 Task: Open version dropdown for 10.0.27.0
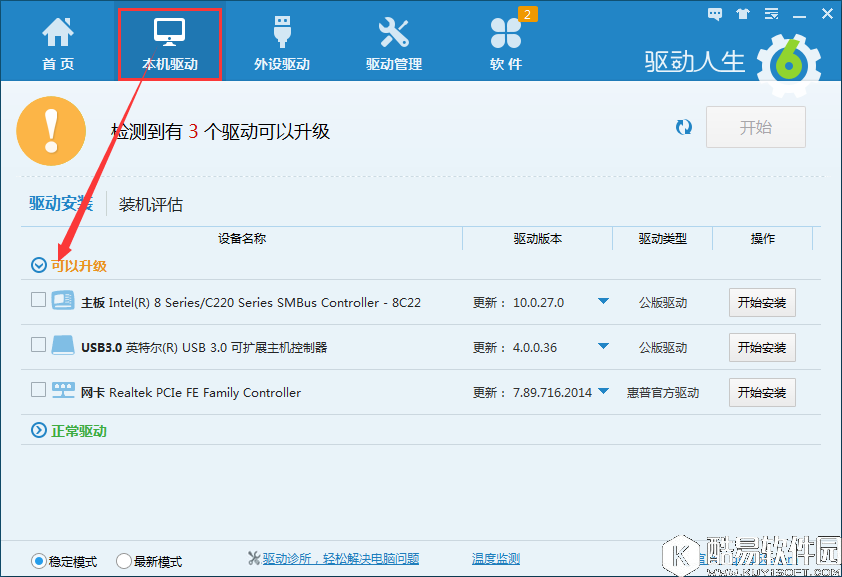[603, 302]
